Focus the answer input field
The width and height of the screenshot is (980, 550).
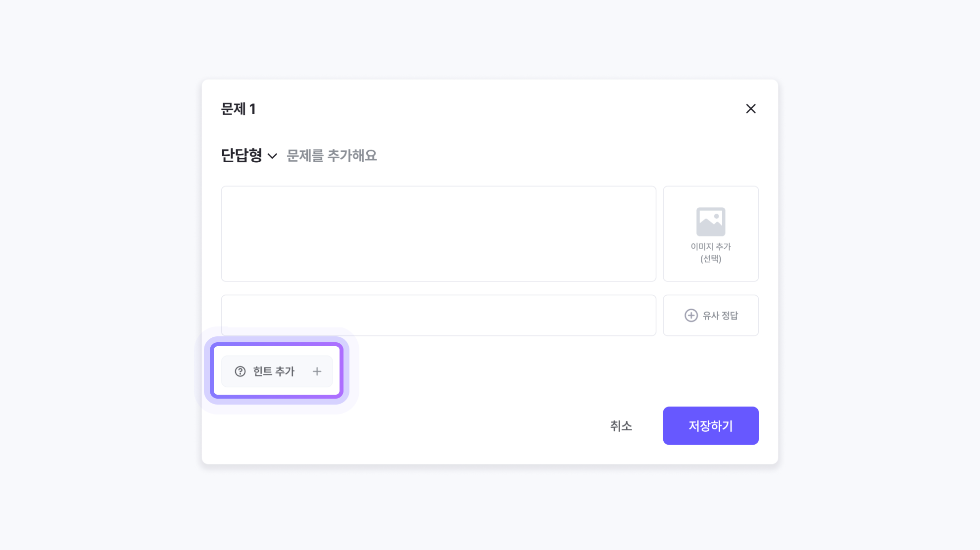[x=438, y=316]
